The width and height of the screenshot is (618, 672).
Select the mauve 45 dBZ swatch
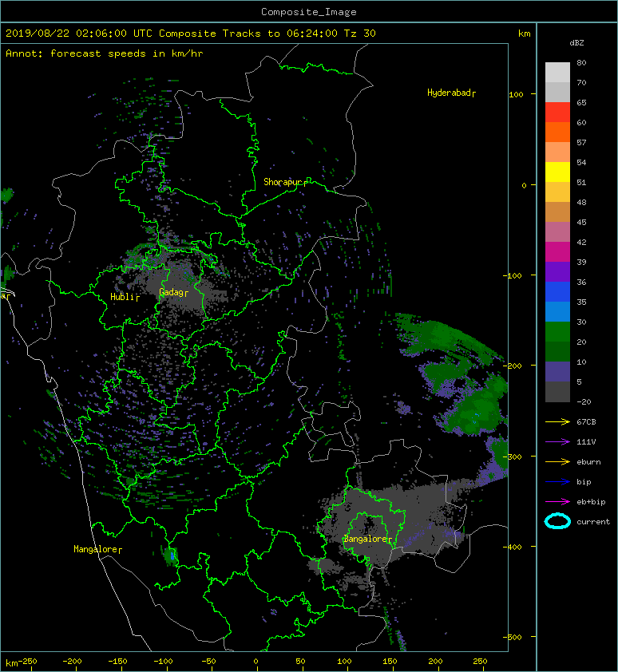coord(557,232)
